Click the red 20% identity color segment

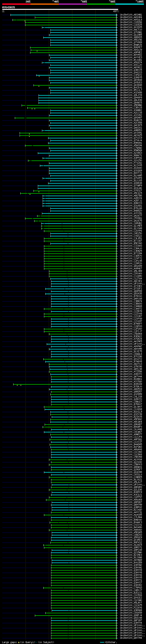pyautogui.click(x=16, y=4)
